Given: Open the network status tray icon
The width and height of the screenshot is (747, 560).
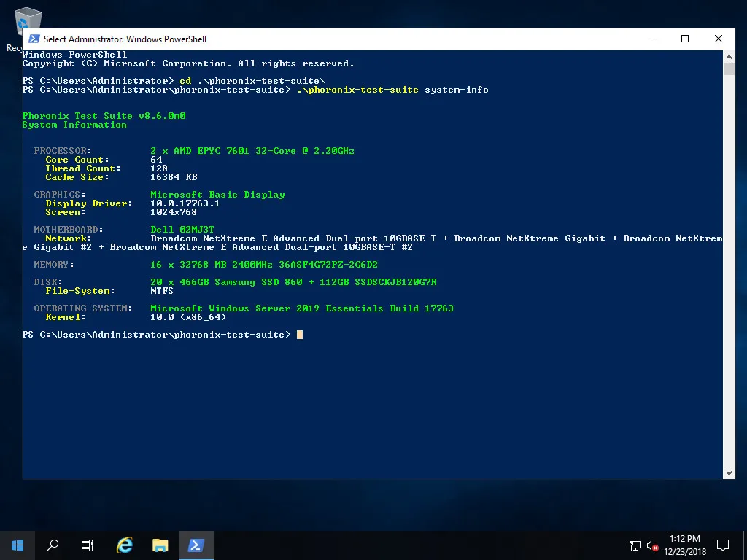Looking at the screenshot, I should pyautogui.click(x=635, y=545).
